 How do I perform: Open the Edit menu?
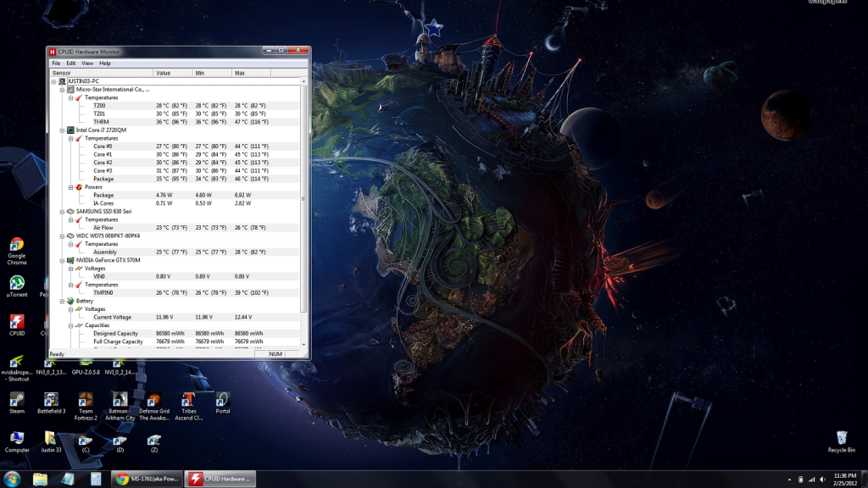[71, 63]
